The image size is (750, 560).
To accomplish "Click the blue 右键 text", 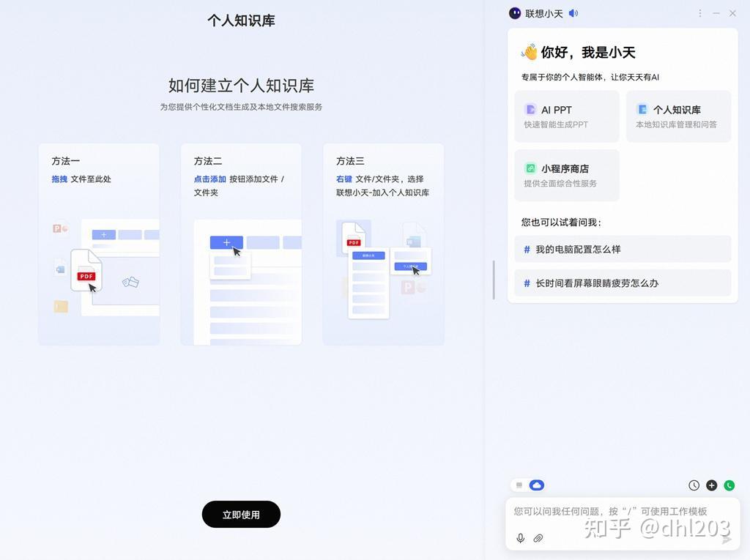I will [x=344, y=179].
